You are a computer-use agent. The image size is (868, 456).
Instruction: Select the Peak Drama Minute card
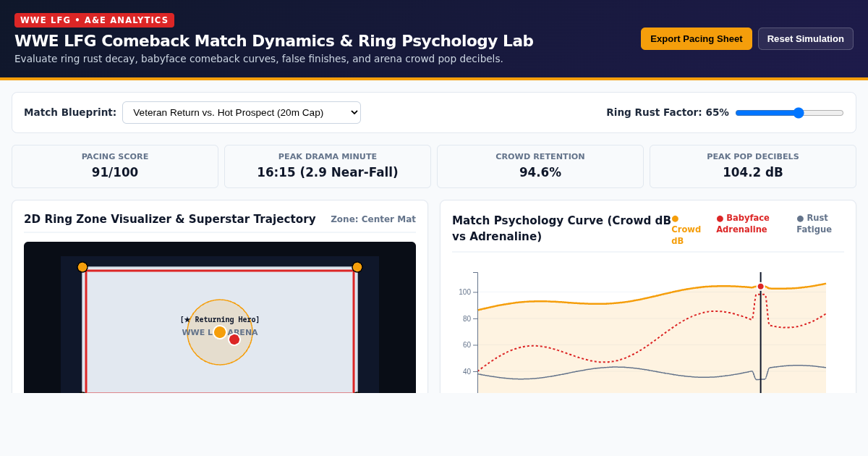(328, 166)
